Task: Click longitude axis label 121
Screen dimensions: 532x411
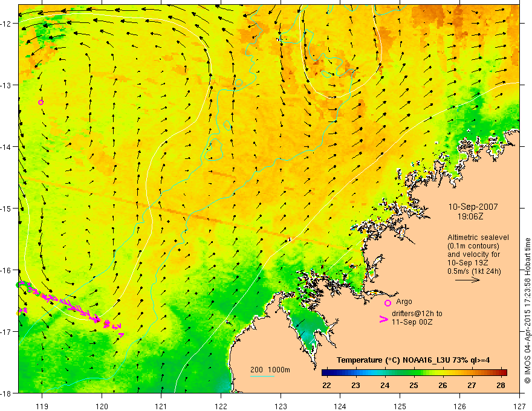Action: coord(161,406)
